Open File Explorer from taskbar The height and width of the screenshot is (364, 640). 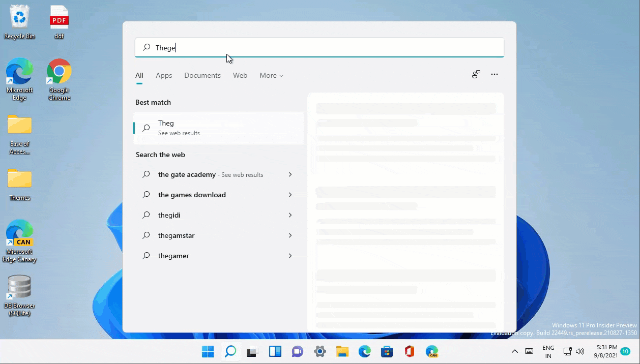pyautogui.click(x=342, y=351)
